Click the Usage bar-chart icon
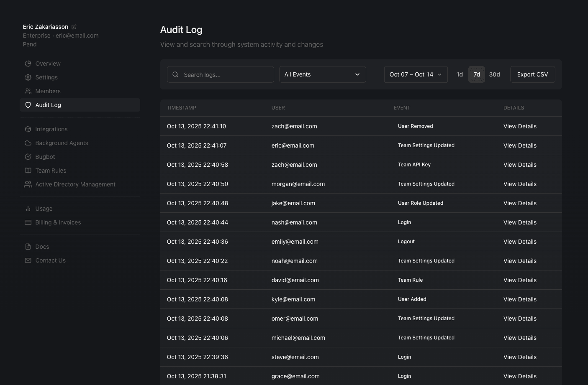This screenshot has height=385, width=588. coord(28,208)
